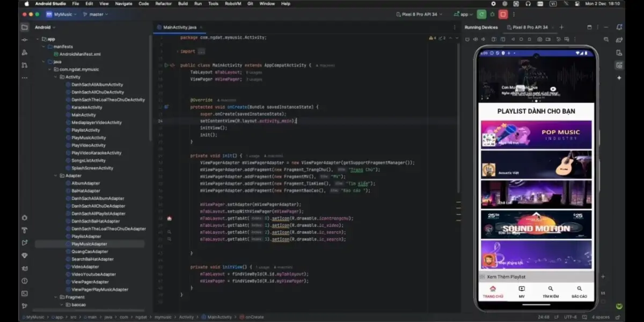Click onCreate in the breadcrumb bar
Image resolution: width=644 pixels, height=322 pixels.
[252, 317]
